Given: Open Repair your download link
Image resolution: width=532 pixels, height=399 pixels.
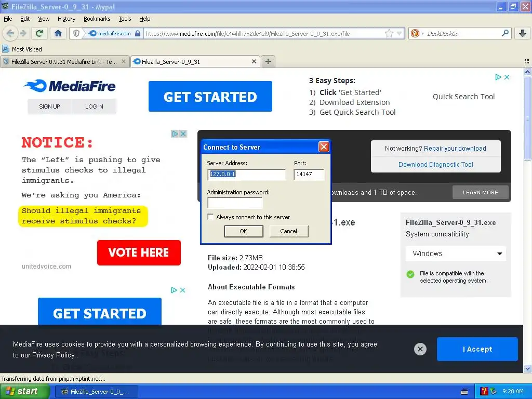Looking at the screenshot, I should tap(455, 148).
